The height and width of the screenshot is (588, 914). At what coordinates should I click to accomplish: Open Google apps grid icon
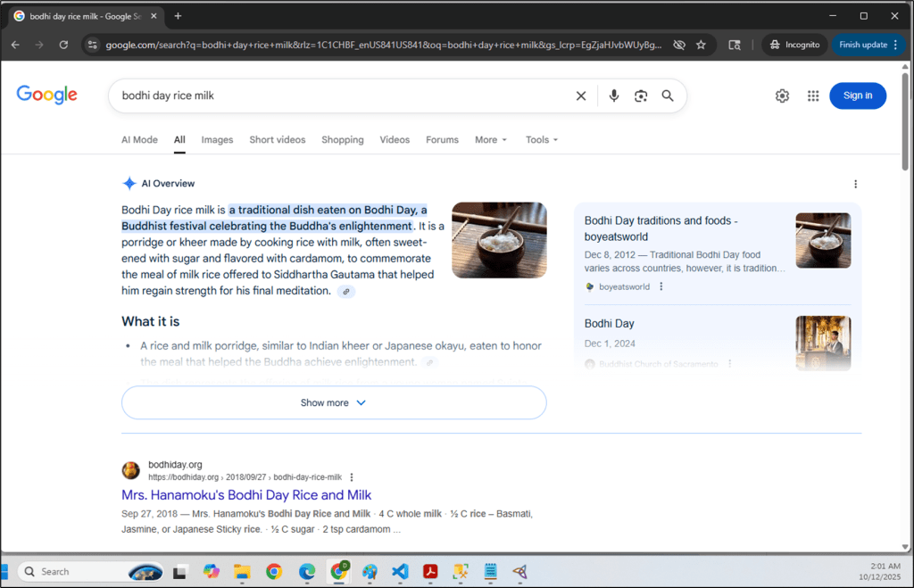[813, 96]
